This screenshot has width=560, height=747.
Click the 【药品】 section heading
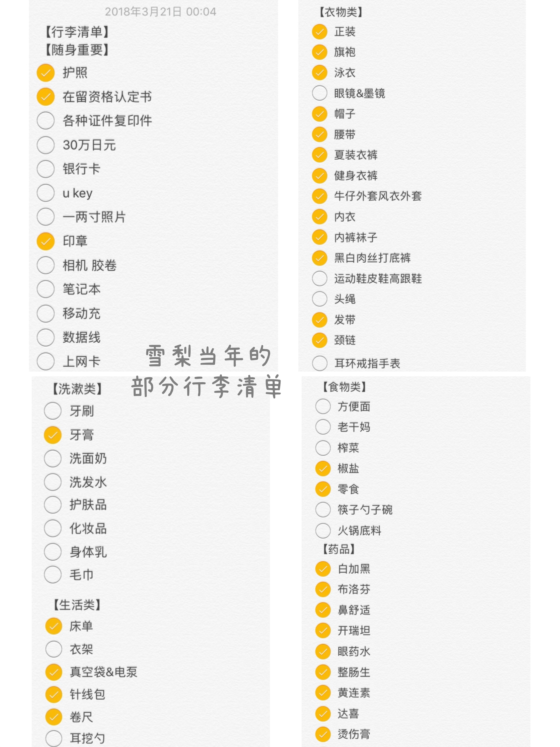[x=339, y=549]
